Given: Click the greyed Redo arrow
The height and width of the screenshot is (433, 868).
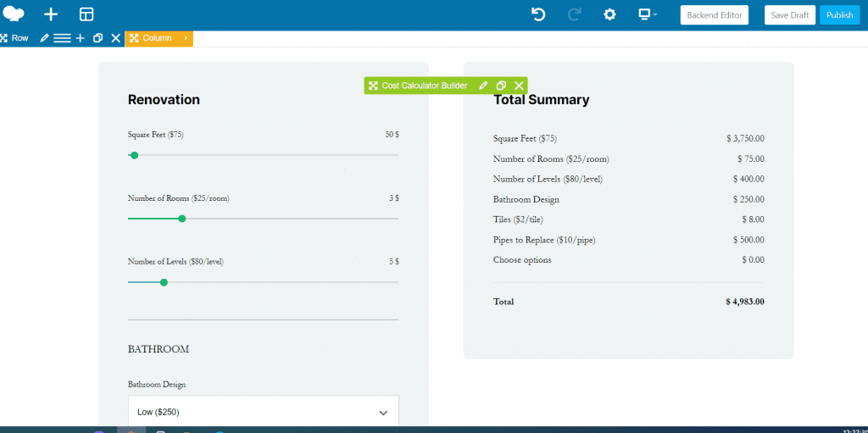Looking at the screenshot, I should coord(574,15).
